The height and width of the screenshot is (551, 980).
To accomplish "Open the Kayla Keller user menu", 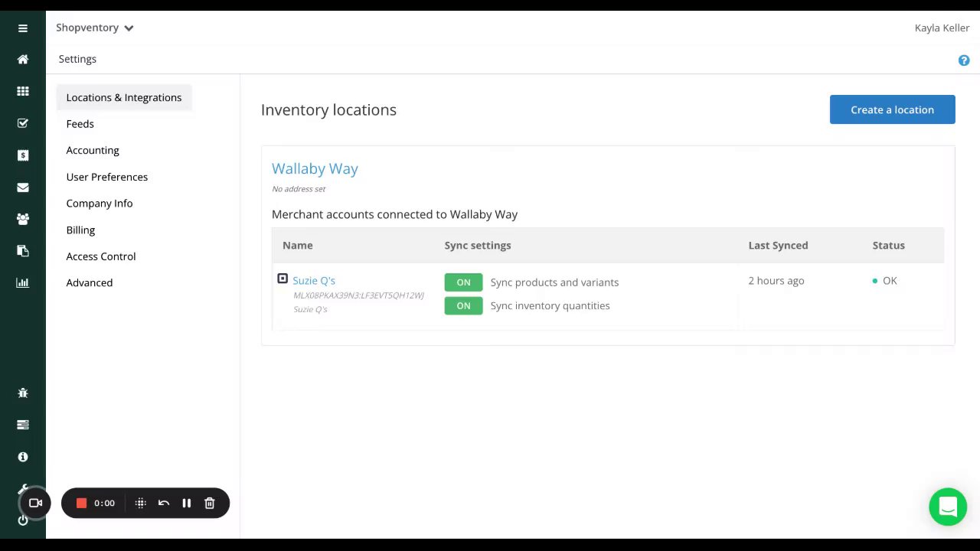I will 942,28.
